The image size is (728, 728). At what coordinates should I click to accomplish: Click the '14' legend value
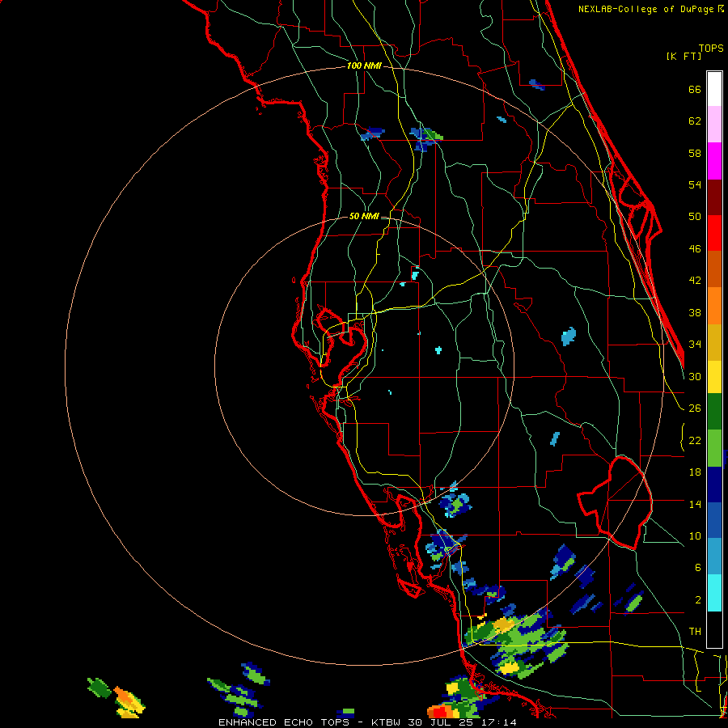point(695,504)
